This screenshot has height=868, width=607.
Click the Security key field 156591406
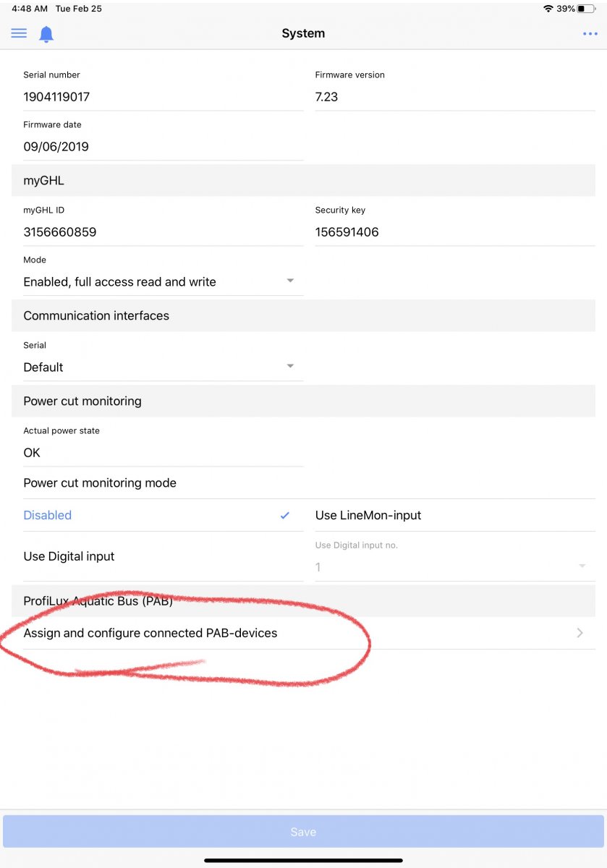[x=455, y=232]
